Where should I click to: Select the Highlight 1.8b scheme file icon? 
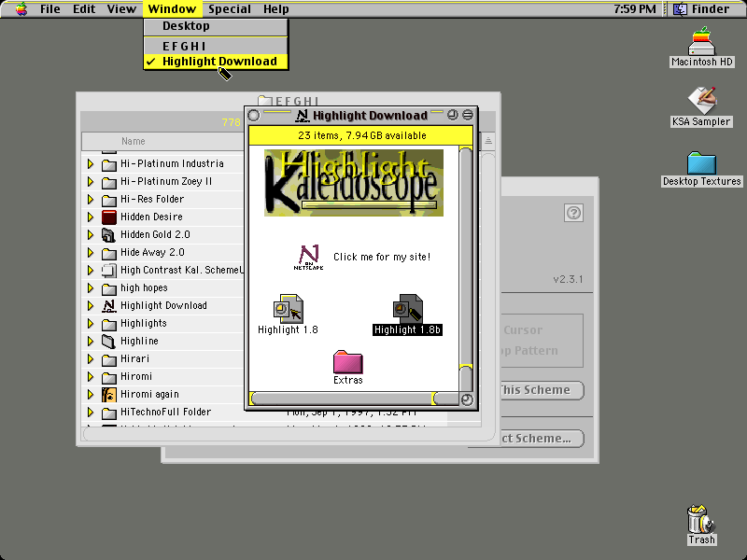coord(408,309)
